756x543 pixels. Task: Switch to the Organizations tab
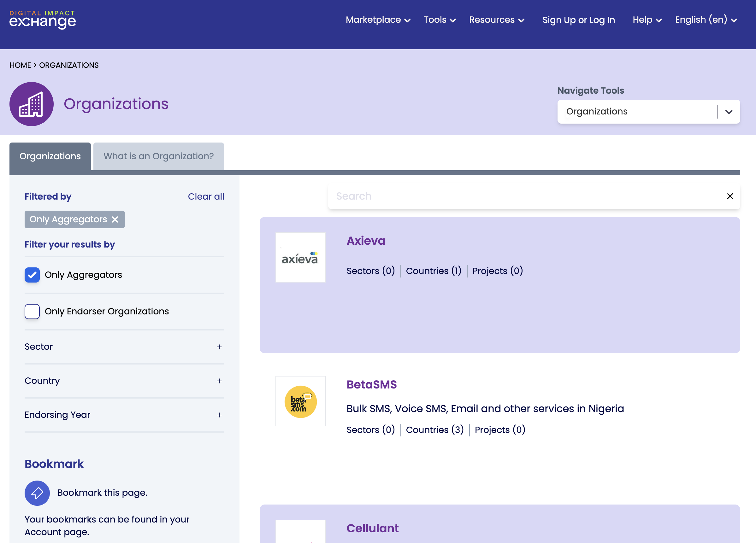click(50, 156)
